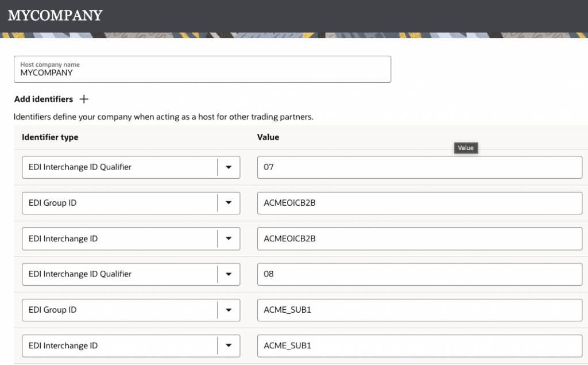The height and width of the screenshot is (365, 588).
Task: Select ACME_SUB1 value in EDI Interchange ID row
Action: coord(419,345)
